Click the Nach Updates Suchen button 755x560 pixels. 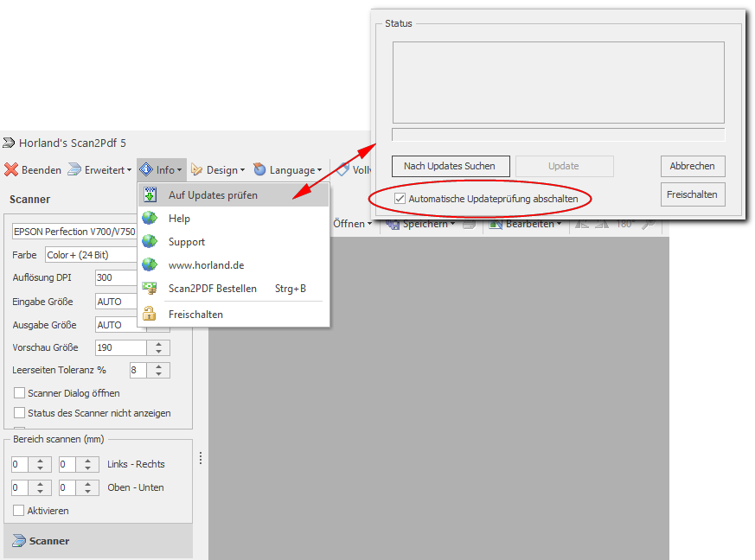pyautogui.click(x=451, y=166)
